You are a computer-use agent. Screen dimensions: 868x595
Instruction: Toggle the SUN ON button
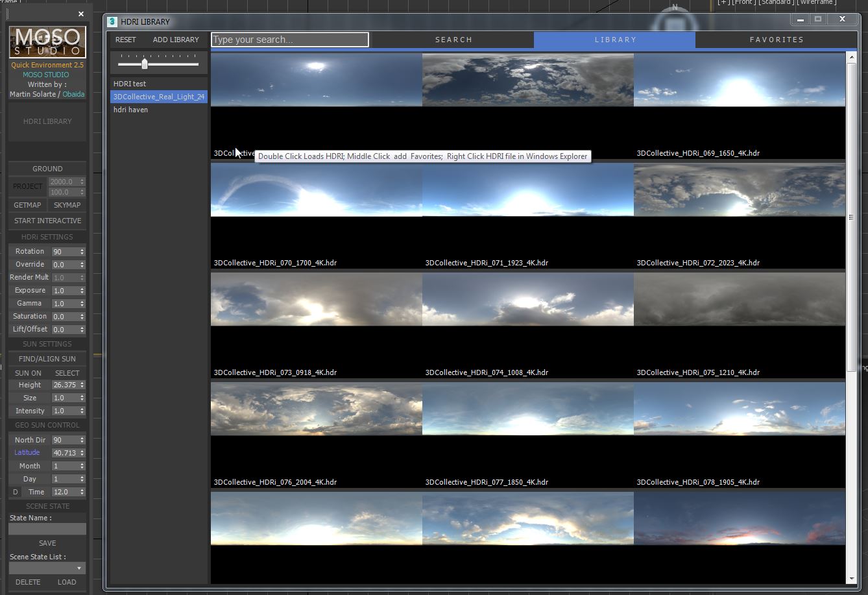coord(28,373)
